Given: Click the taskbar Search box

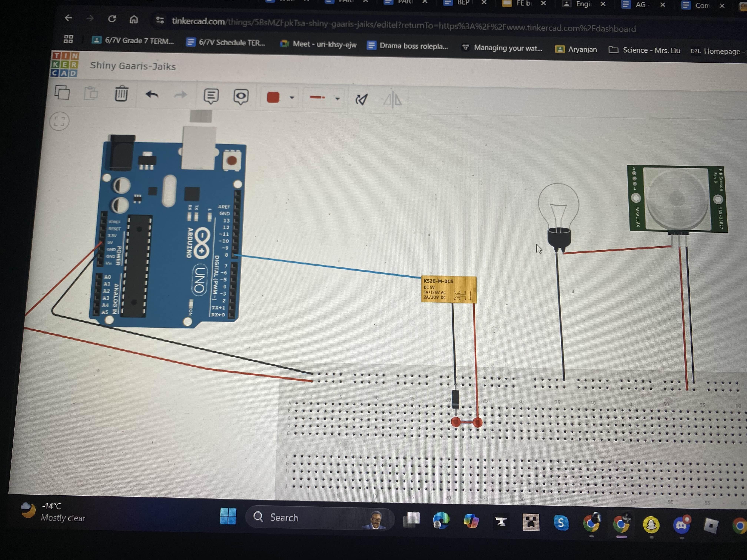Looking at the screenshot, I should [319, 518].
